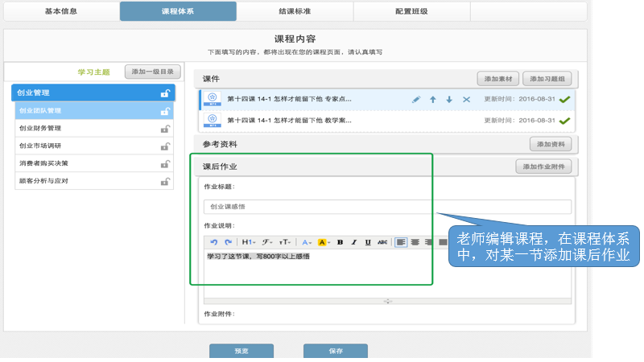Click the 保存 button
The width and height of the screenshot is (644, 362).
(x=336, y=351)
